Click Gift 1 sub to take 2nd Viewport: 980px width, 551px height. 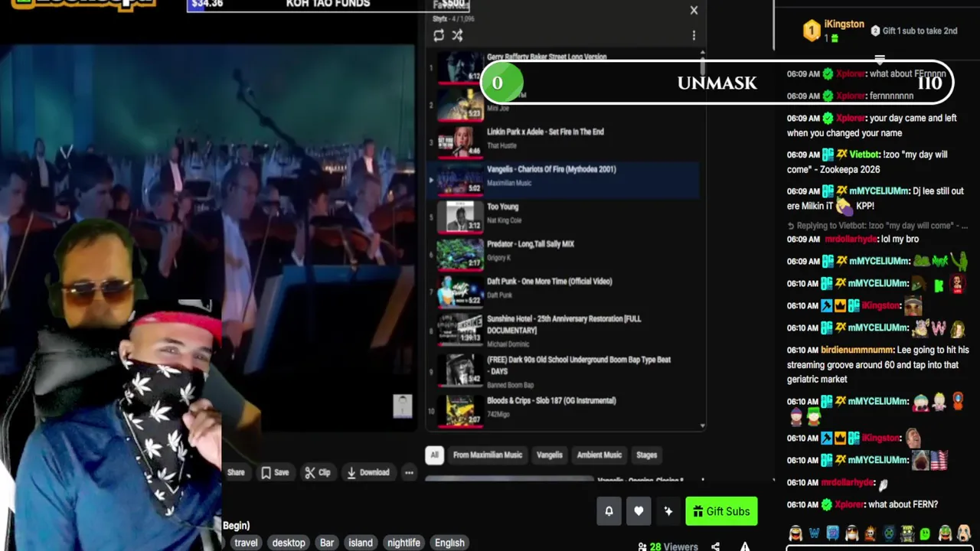point(915,31)
